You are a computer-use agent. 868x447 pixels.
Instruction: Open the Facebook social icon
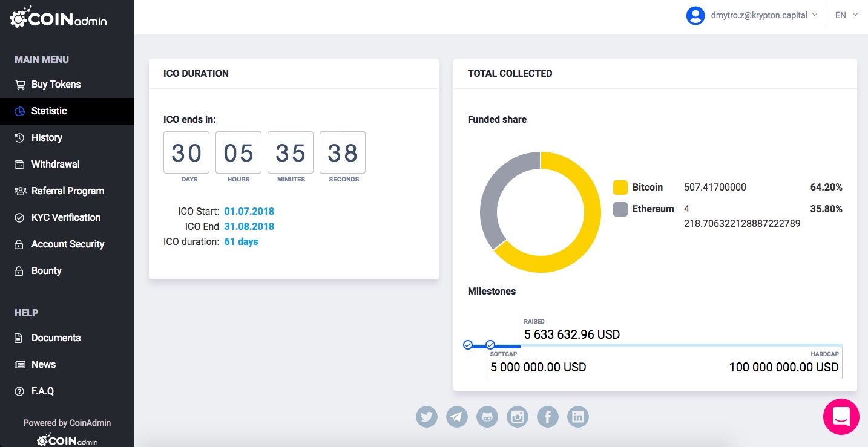pos(548,417)
